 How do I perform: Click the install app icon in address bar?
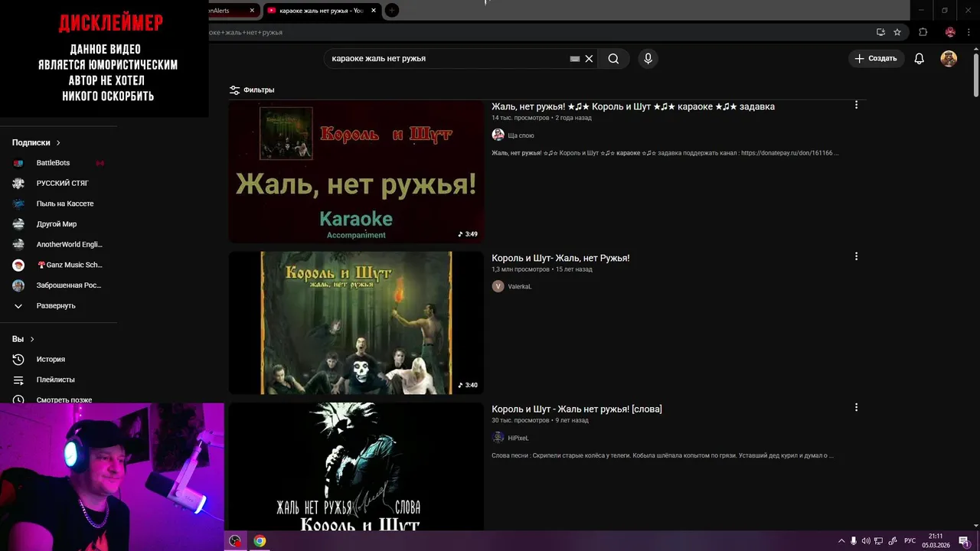880,32
